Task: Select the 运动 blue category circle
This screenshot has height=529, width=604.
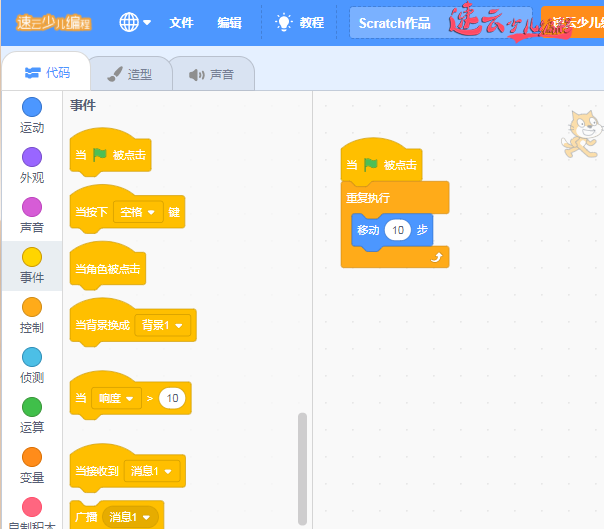Action: (x=32, y=107)
